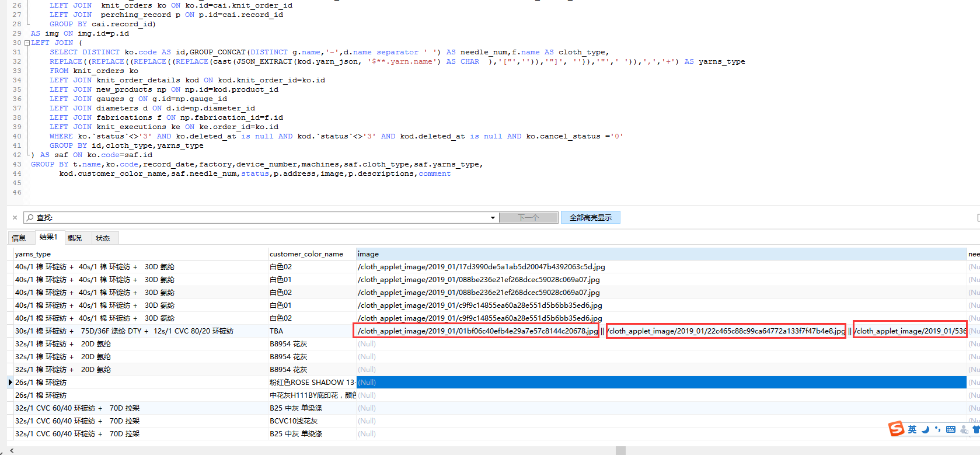Click the 全部高亮显示 button
Image resolution: width=980 pixels, height=455 pixels.
(590, 217)
